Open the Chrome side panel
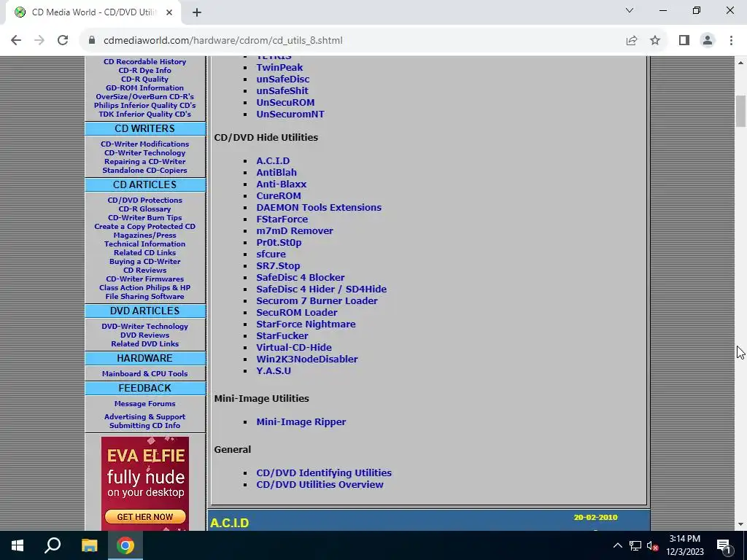 coord(684,41)
